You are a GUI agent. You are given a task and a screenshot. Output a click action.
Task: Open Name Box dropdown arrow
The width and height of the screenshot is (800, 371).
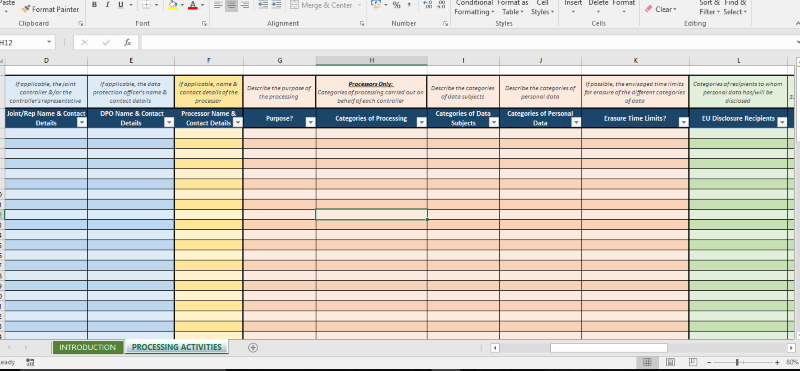[49, 43]
